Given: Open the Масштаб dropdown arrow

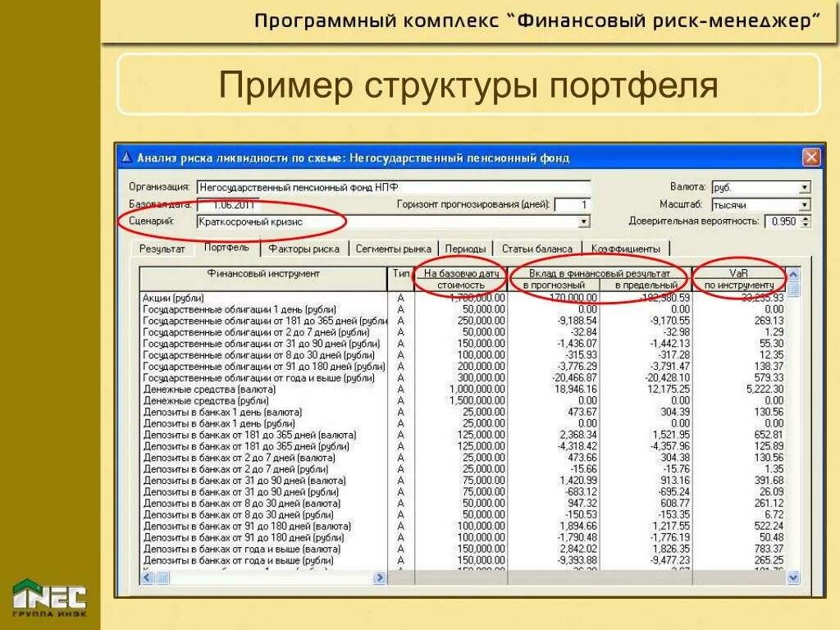Looking at the screenshot, I should [x=805, y=204].
